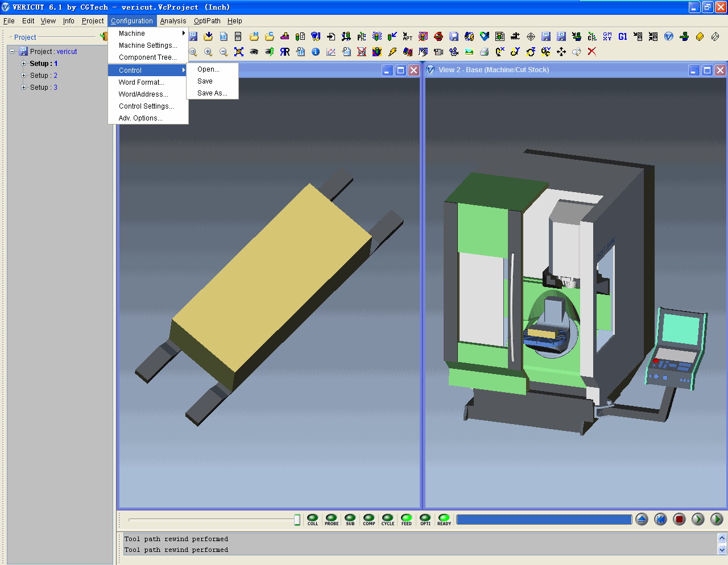Image resolution: width=728 pixels, height=565 pixels.
Task: Click the open folder with arrow icon
Action: [208, 36]
